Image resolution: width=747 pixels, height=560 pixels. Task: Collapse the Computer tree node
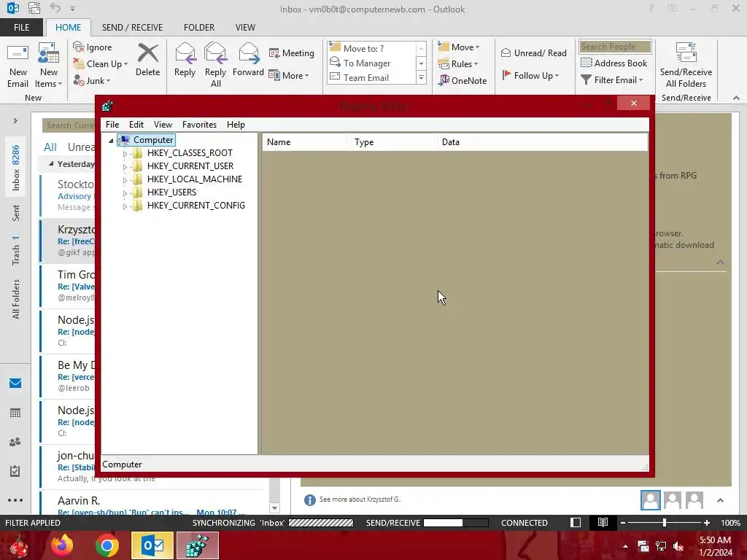[x=111, y=141]
